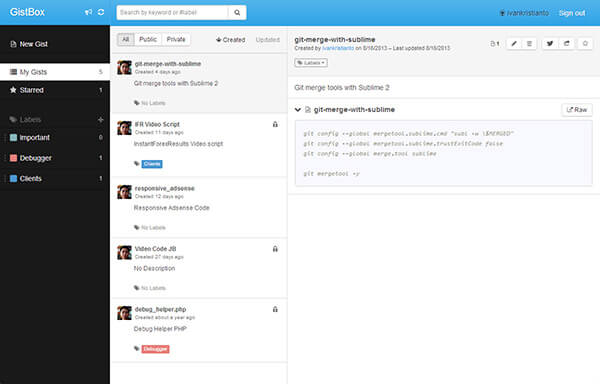Viewport: 600px width, 384px height.
Task: Click the author link ivankristianto in gist details
Action: (338, 48)
